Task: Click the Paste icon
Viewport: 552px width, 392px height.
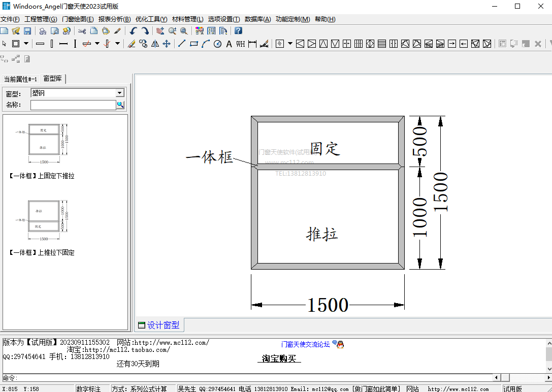Action: click(x=106, y=31)
